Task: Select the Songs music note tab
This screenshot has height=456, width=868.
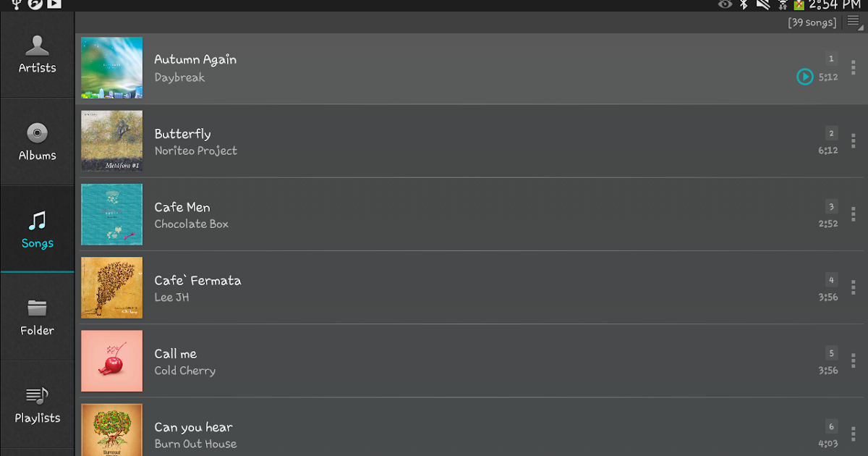Action: (x=37, y=221)
